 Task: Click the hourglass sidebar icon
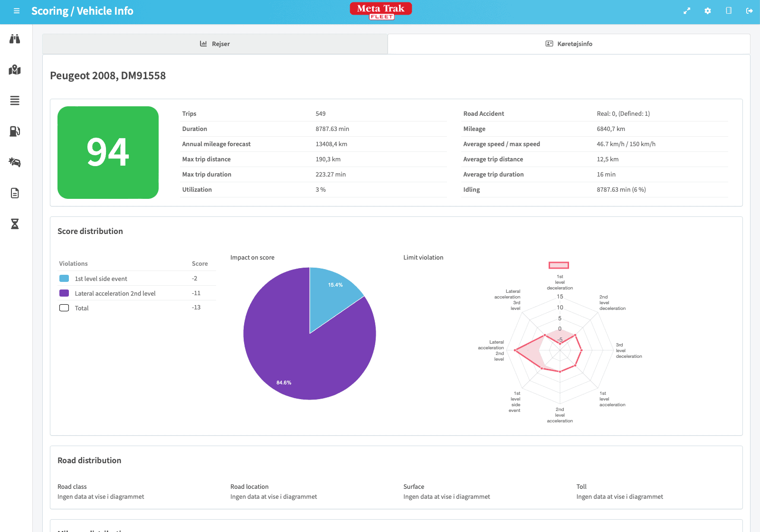15,224
